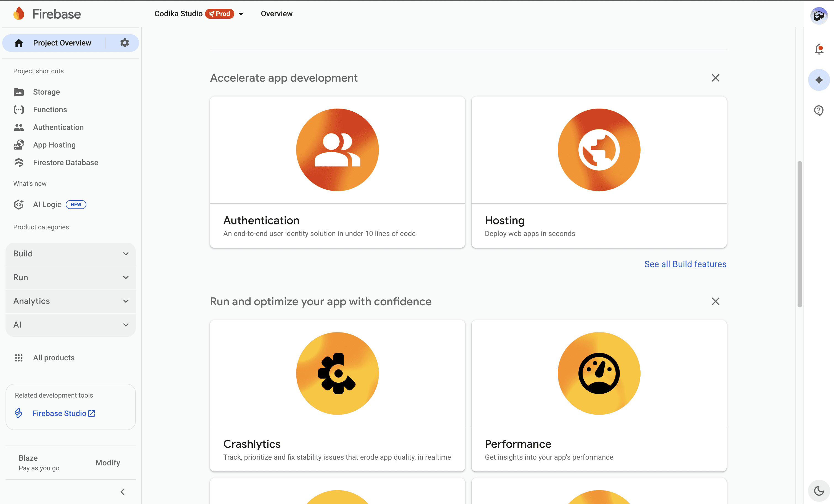Click the Prod environment badge
This screenshot has height=504, width=834.
click(219, 14)
